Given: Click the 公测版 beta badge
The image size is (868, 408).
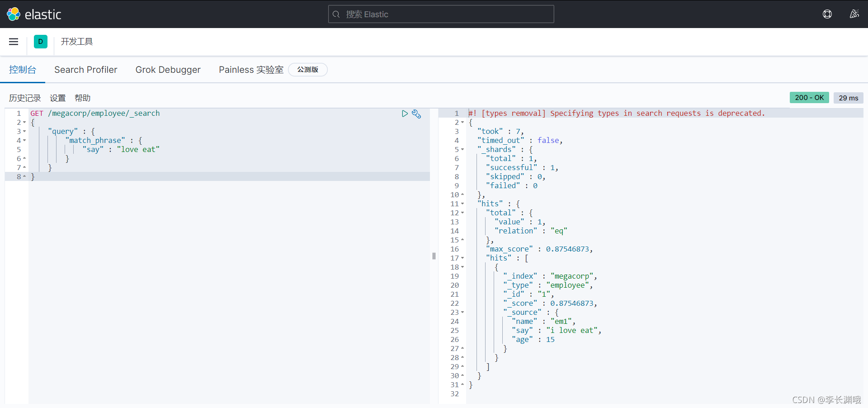Looking at the screenshot, I should [x=308, y=70].
